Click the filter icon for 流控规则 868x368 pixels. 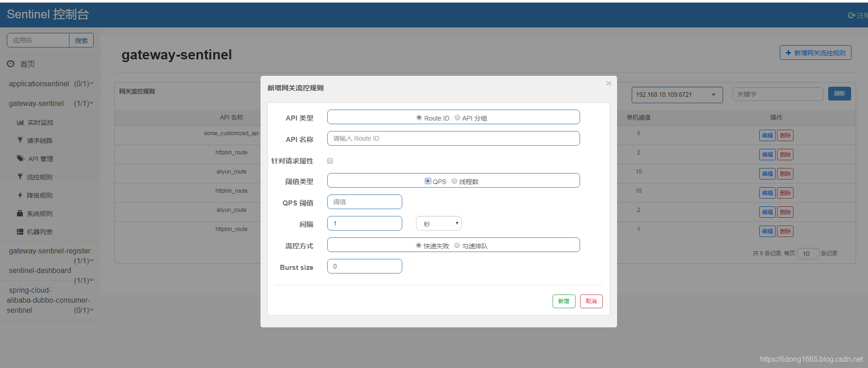pyautogui.click(x=20, y=177)
